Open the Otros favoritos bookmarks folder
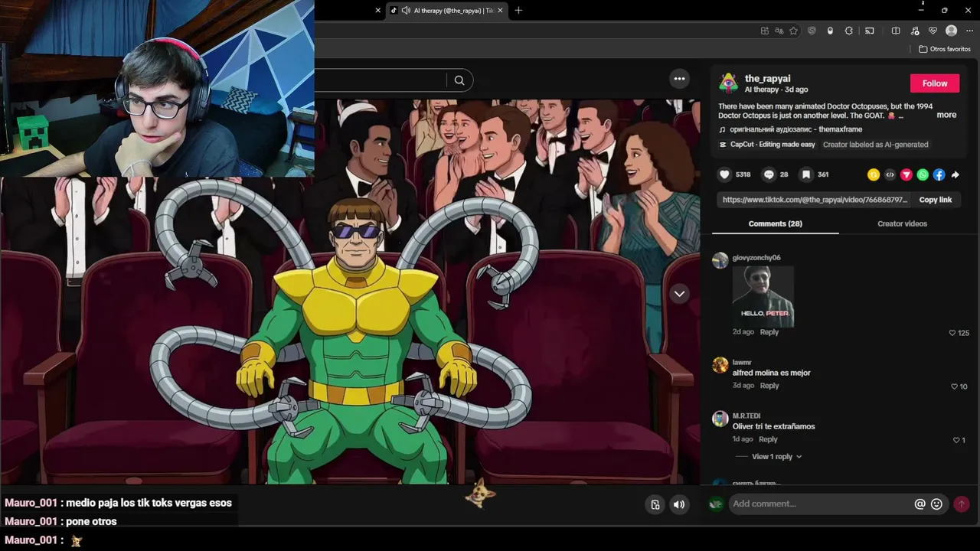 945,49
